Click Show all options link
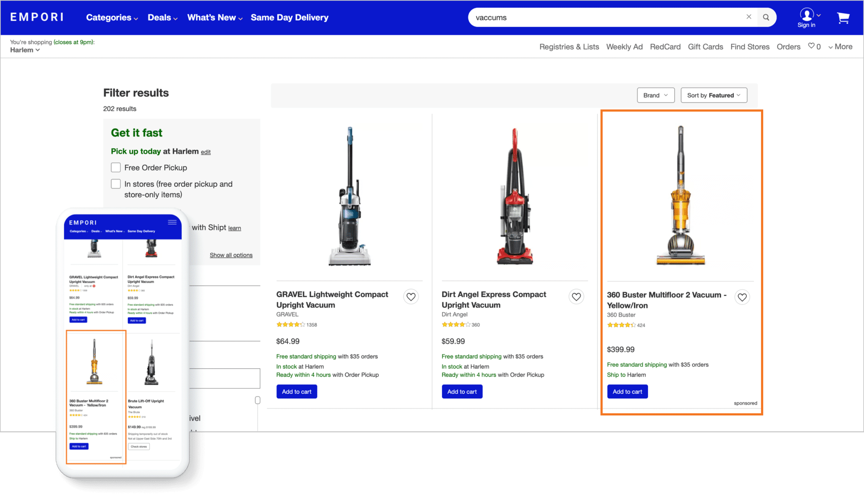Viewport: 864px width, 504px height. [231, 255]
